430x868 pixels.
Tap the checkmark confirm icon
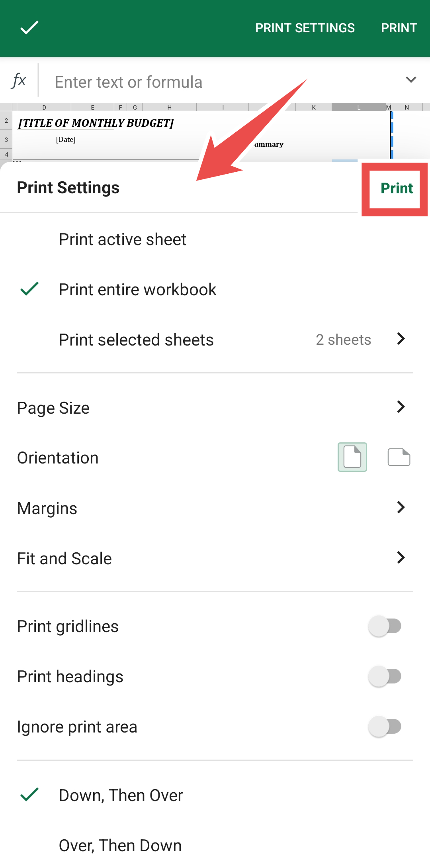(29, 28)
